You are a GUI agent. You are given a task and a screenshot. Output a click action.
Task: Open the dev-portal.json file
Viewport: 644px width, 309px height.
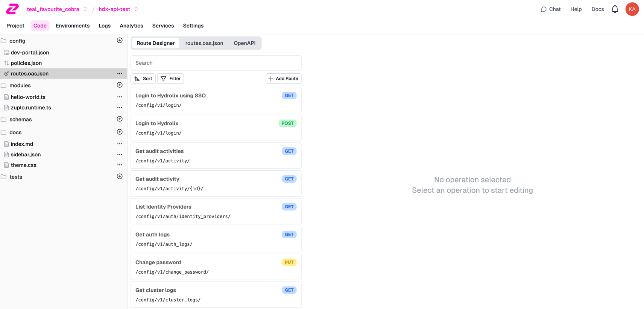point(30,53)
